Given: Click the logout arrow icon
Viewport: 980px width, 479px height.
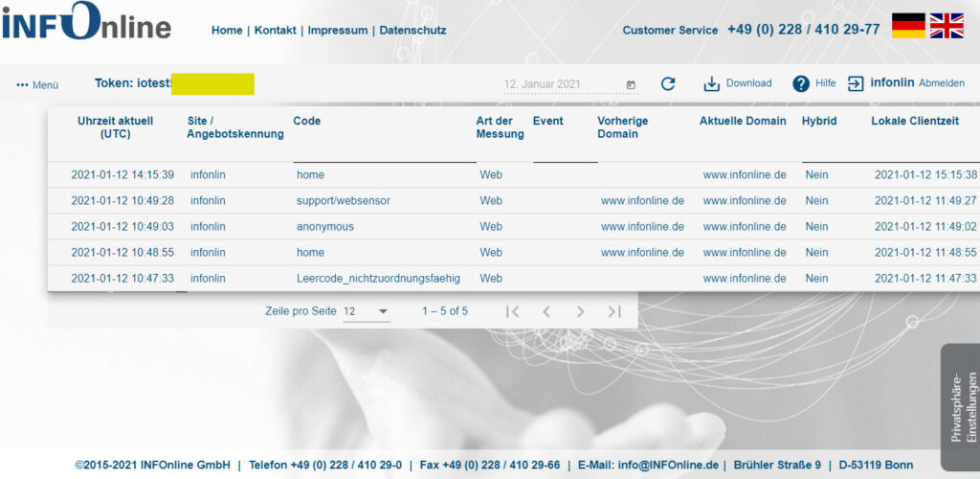Looking at the screenshot, I should pyautogui.click(x=856, y=83).
